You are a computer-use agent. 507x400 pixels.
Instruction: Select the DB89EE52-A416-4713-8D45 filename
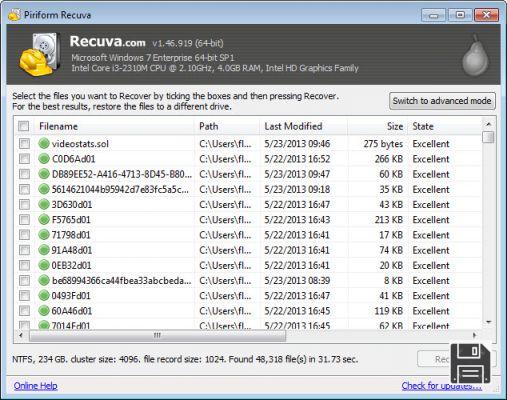122,174
